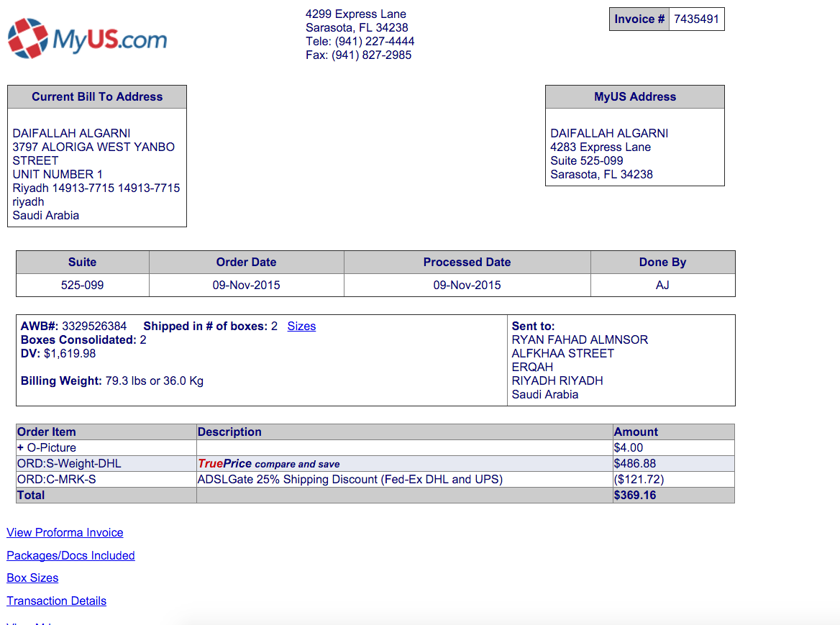Open the Sizes link
Screen dimensions: 840x625
[301, 326]
